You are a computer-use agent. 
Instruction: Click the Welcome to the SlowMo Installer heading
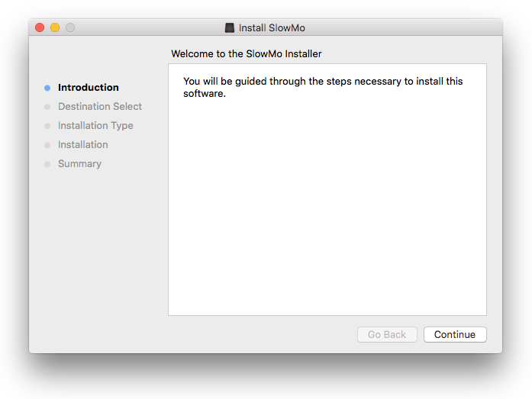(247, 54)
